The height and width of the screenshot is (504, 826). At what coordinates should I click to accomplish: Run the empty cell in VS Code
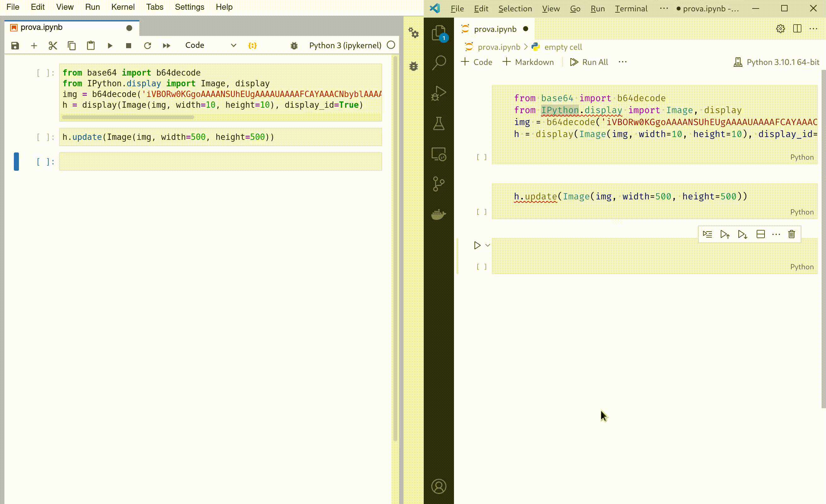[477, 245]
